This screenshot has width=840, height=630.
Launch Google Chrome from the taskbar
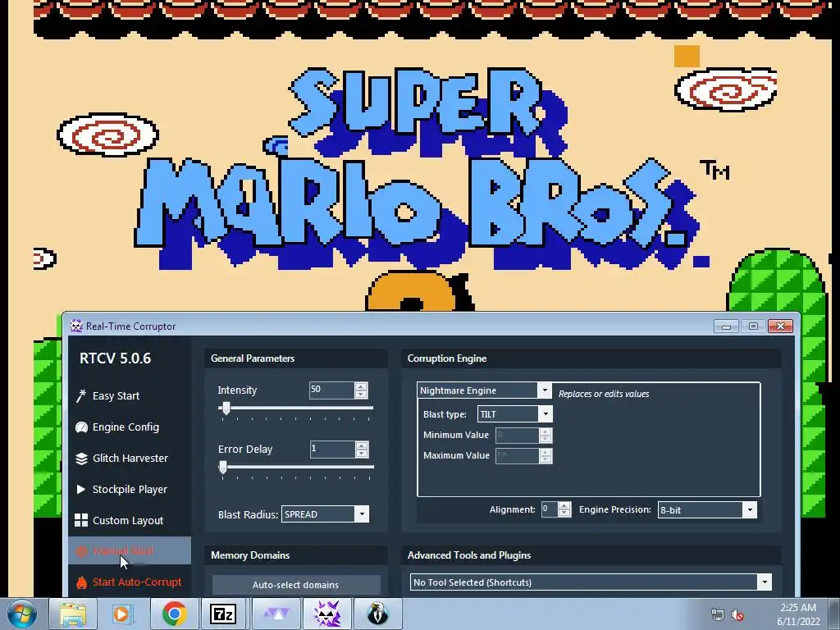[174, 614]
